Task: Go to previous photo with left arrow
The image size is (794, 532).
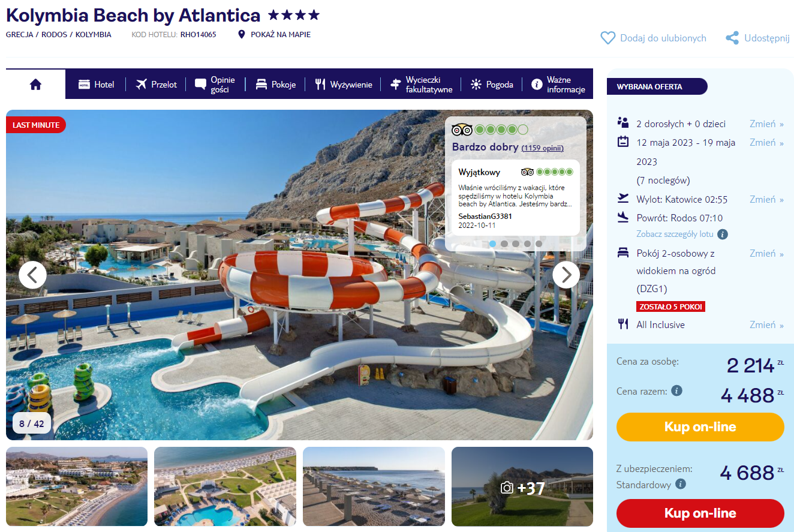Action: click(x=32, y=275)
